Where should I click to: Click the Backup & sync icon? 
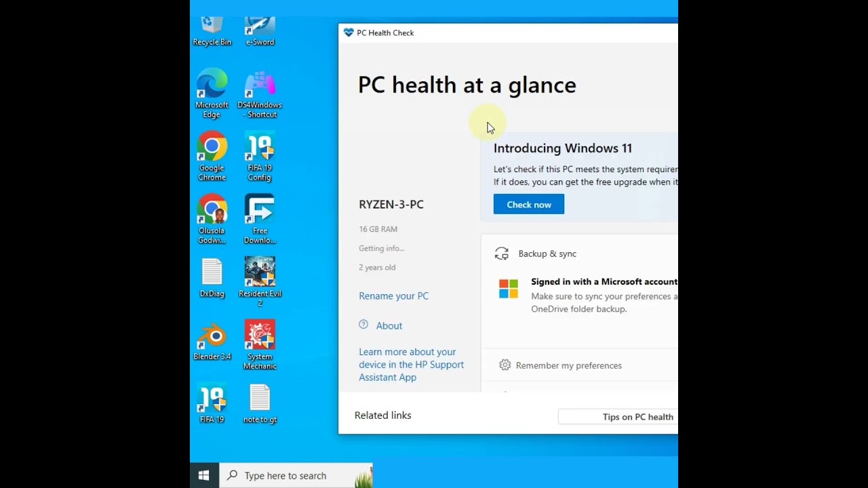(x=502, y=253)
